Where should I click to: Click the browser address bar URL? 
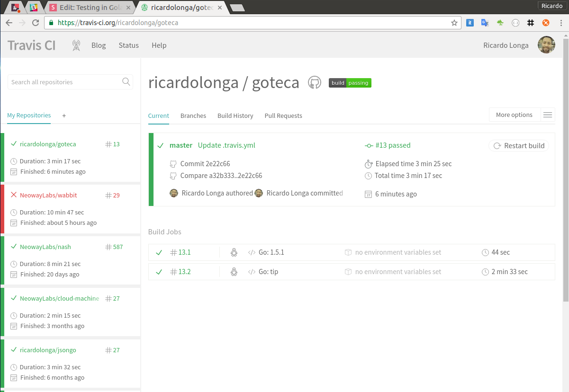point(118,23)
